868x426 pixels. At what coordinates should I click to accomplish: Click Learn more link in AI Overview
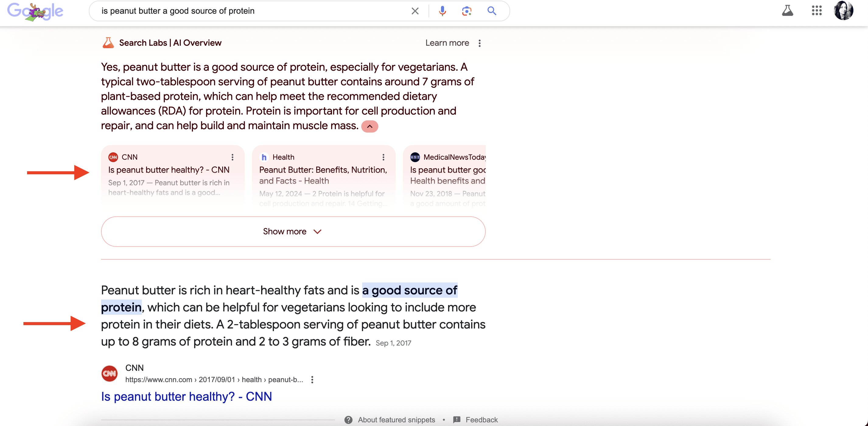[447, 43]
